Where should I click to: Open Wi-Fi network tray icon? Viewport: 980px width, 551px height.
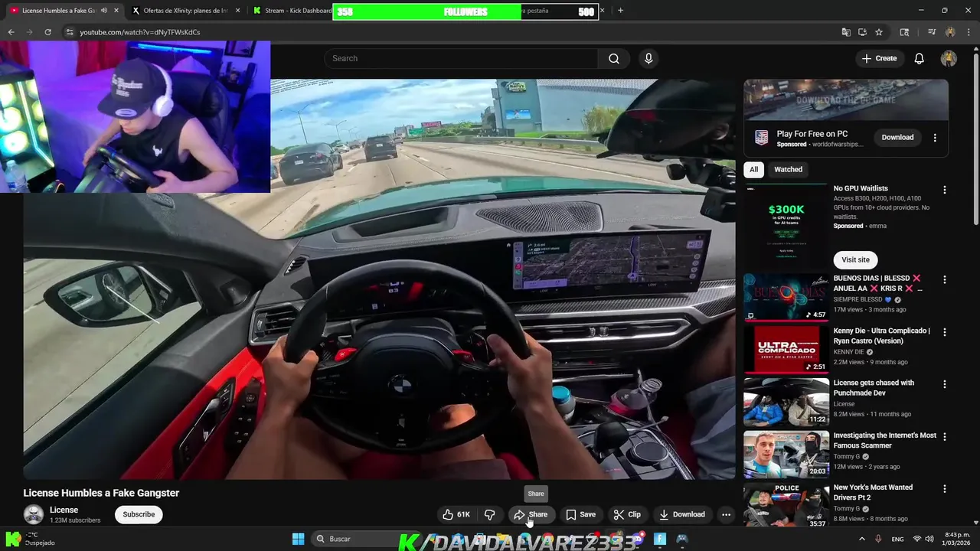pyautogui.click(x=916, y=539)
